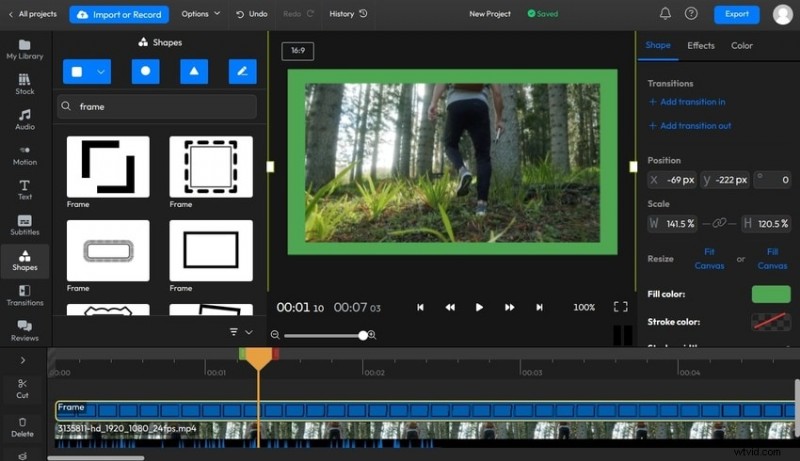Click the timeline zoom slider handle
This screenshot has width=800, height=461.
[363, 335]
